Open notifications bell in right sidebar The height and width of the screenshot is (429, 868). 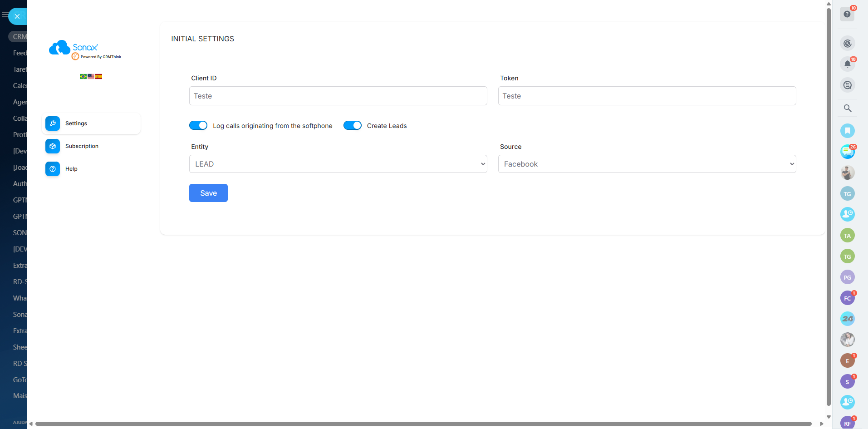(x=847, y=64)
